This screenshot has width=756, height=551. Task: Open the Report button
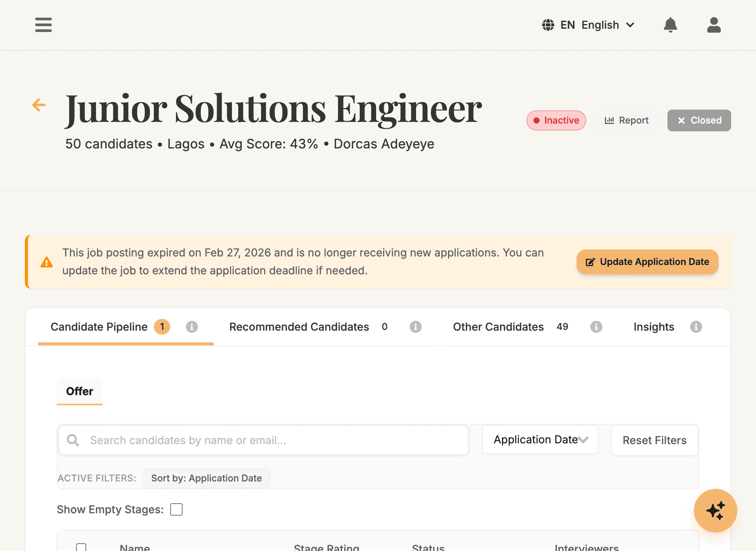627,120
